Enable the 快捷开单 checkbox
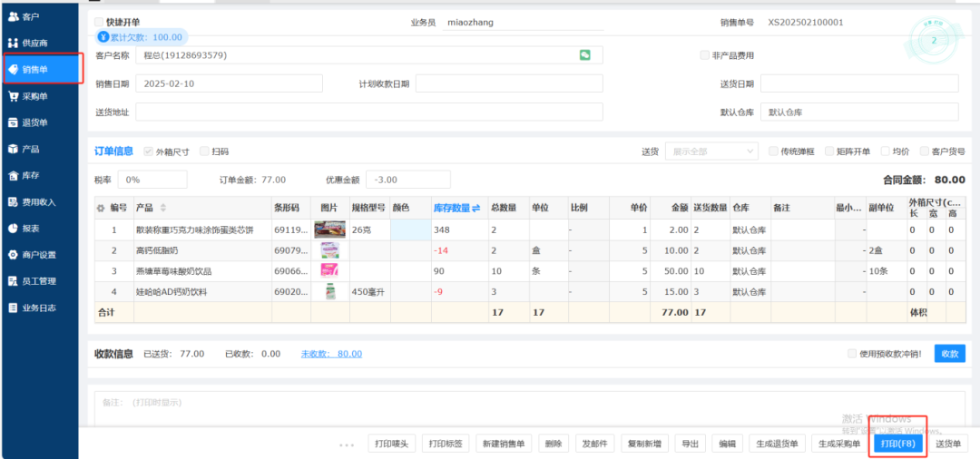Screen dimensions: 980x459 click(x=99, y=22)
